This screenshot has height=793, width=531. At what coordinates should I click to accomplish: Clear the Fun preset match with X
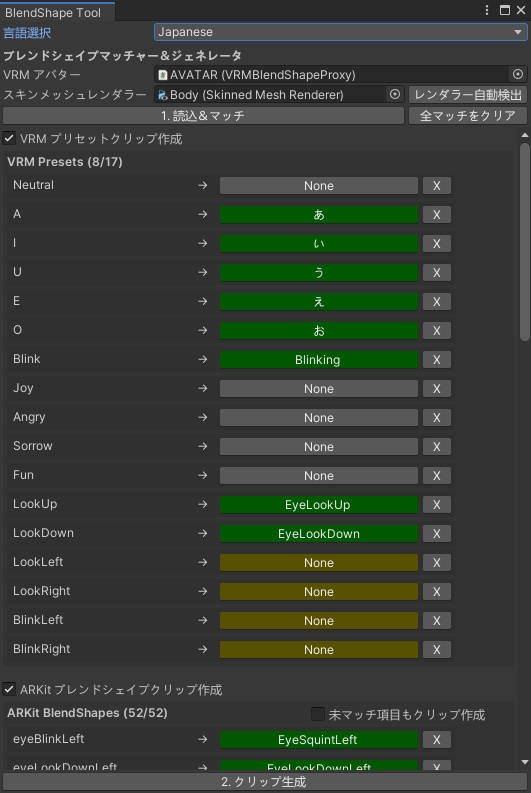pos(436,475)
